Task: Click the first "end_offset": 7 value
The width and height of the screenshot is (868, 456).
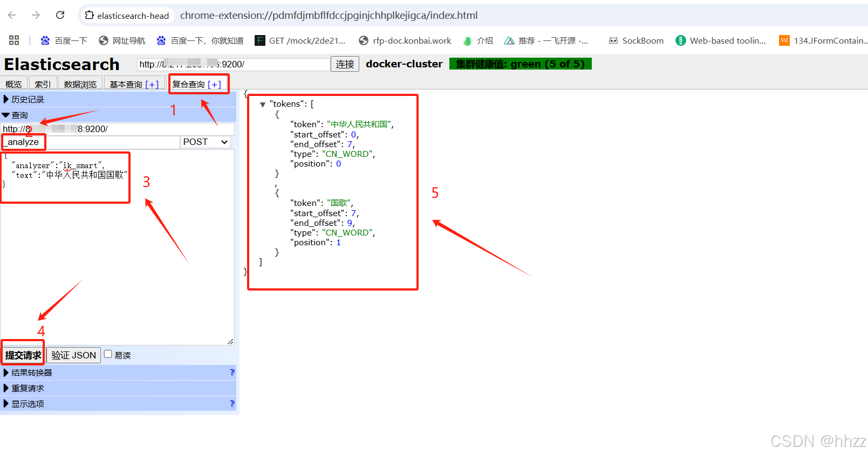Action: pos(350,144)
